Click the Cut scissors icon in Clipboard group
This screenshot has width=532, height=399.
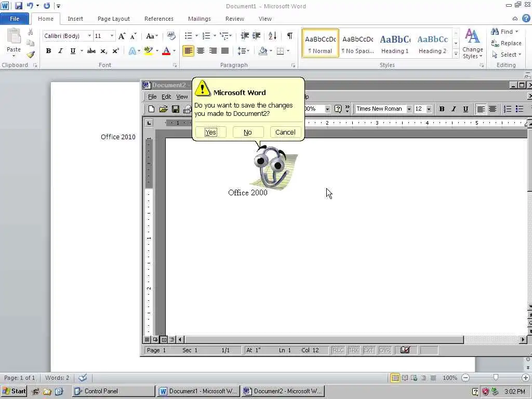[31, 32]
